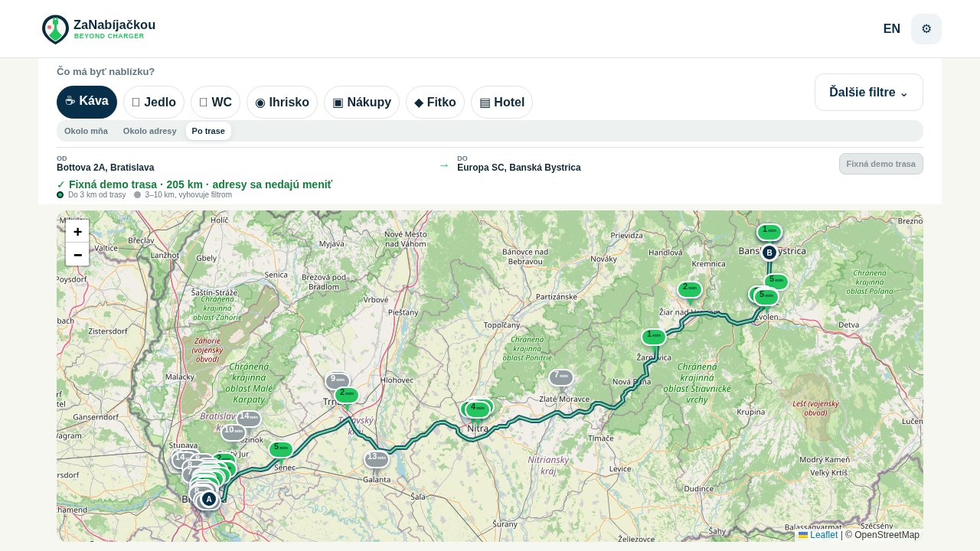The width and height of the screenshot is (980, 551).
Task: Expand the Ďalšie filtre dropdown
Action: pyautogui.click(x=869, y=93)
